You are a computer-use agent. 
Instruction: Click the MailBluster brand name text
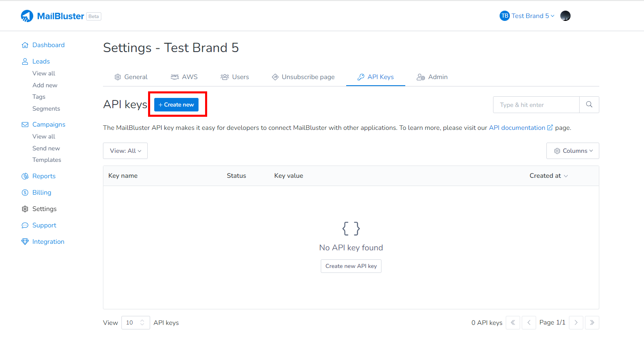pyautogui.click(x=61, y=16)
